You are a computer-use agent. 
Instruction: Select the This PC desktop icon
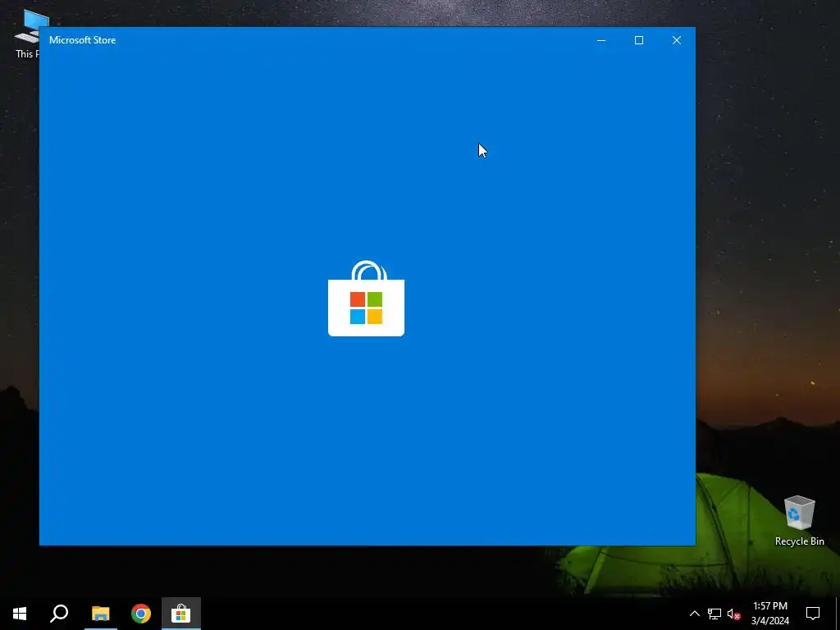click(x=27, y=33)
